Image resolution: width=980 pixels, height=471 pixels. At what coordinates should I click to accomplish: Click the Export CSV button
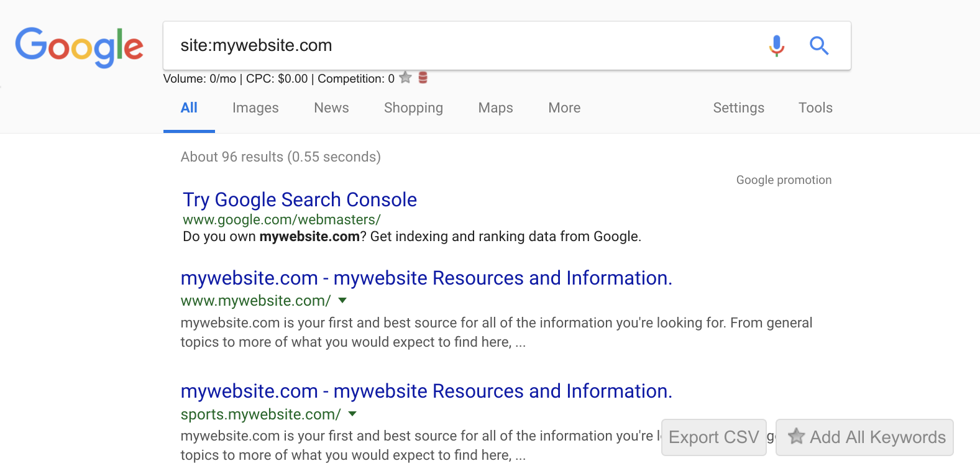pyautogui.click(x=713, y=437)
